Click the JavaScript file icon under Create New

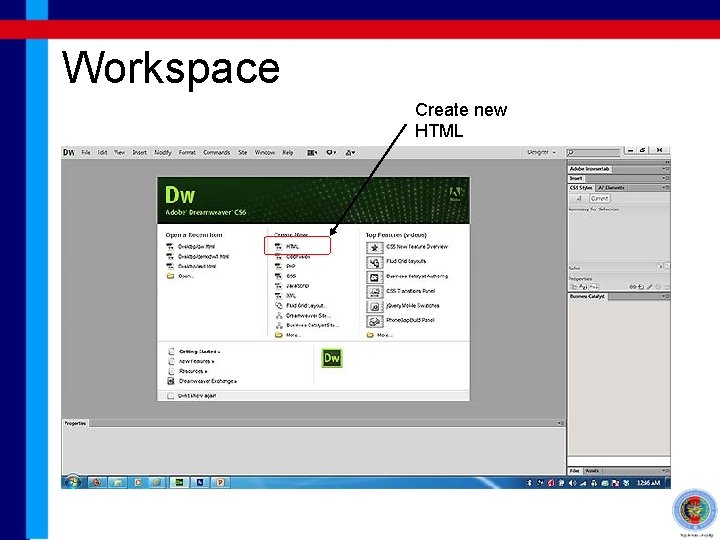pyautogui.click(x=278, y=286)
